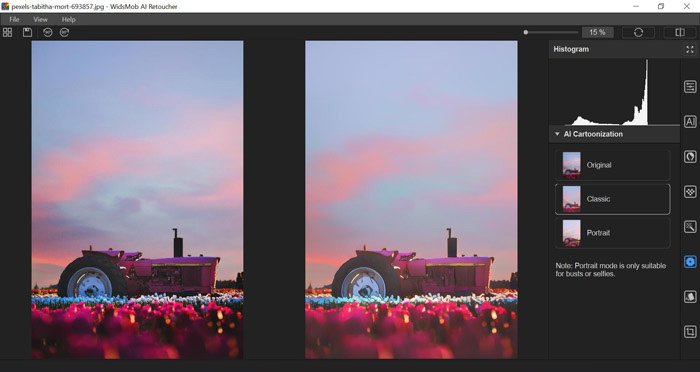The image size is (700, 372).
Task: Click the Save floppy disk icon
Action: click(x=27, y=32)
